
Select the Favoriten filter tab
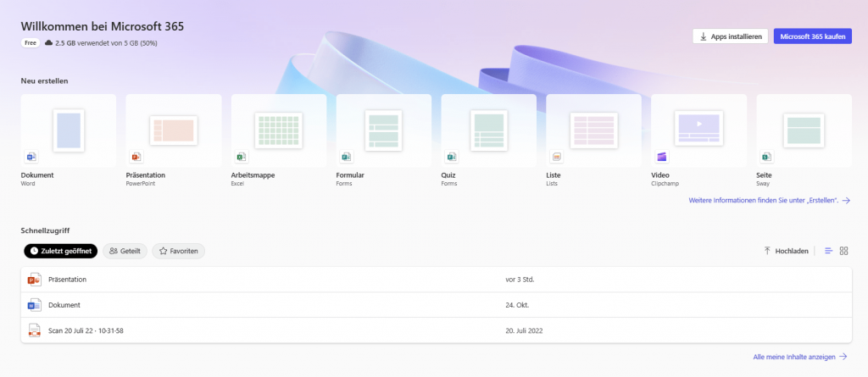pos(178,251)
